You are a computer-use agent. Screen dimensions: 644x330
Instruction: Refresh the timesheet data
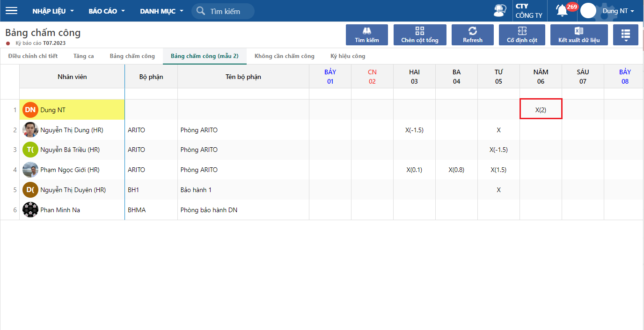[473, 35]
